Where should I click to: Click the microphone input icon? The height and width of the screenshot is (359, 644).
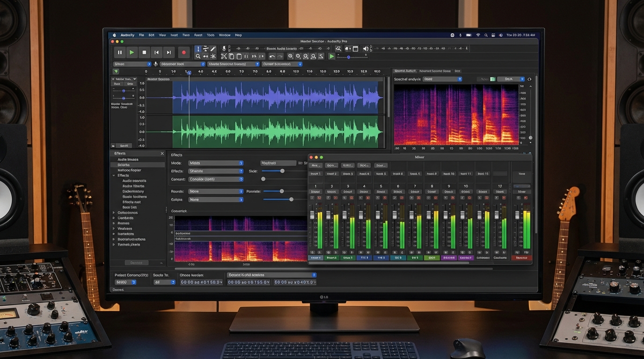(224, 48)
